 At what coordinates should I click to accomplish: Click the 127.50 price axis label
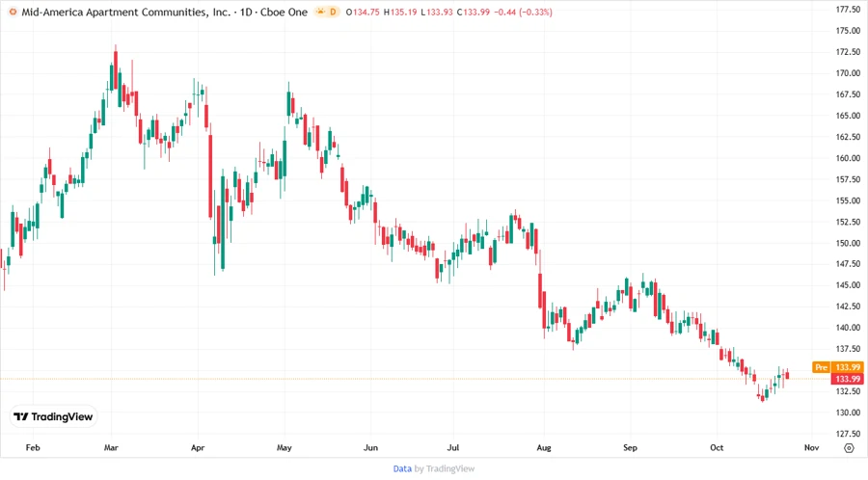tap(848, 434)
